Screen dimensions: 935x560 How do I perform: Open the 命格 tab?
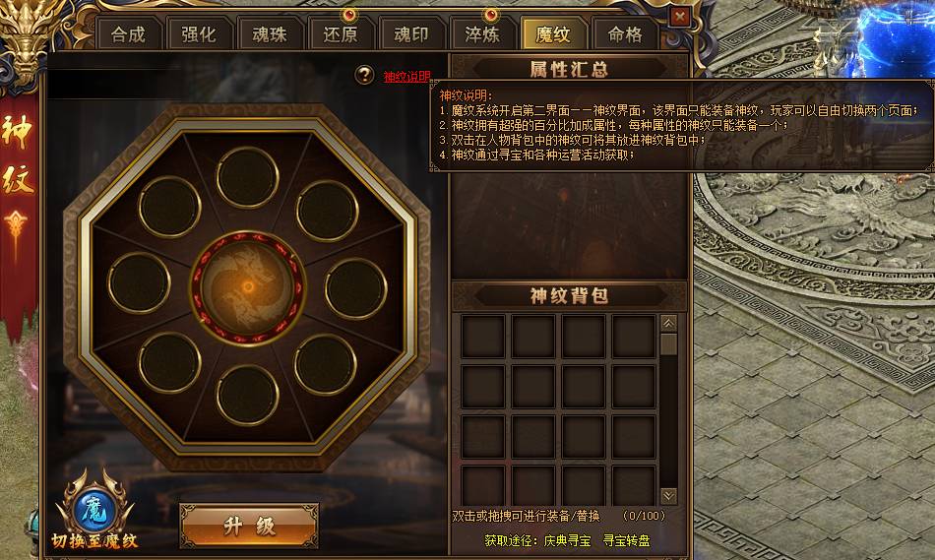[x=625, y=34]
